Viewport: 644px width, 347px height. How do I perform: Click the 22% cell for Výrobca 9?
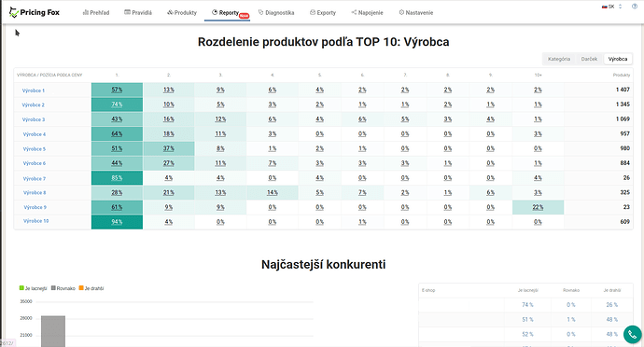pos(538,207)
